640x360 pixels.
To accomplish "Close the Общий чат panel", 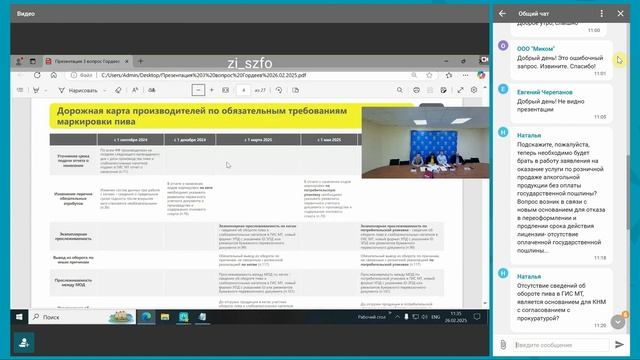I will coord(620,13).
